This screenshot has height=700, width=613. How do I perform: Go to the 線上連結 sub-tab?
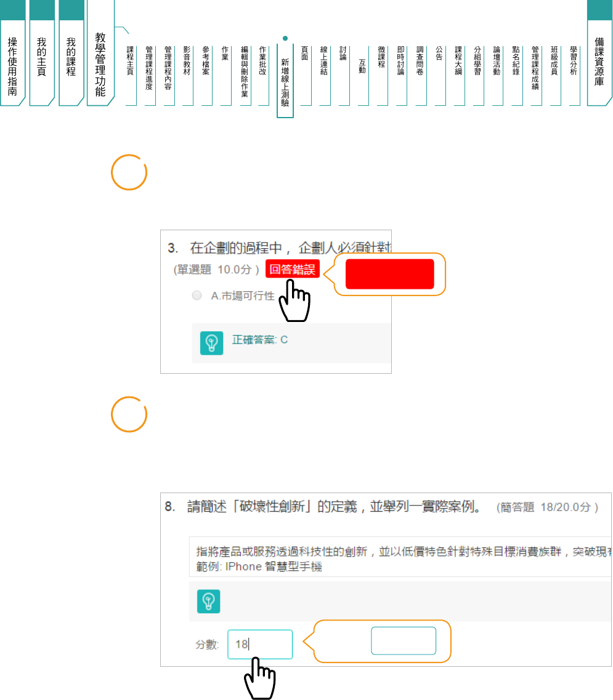325,75
